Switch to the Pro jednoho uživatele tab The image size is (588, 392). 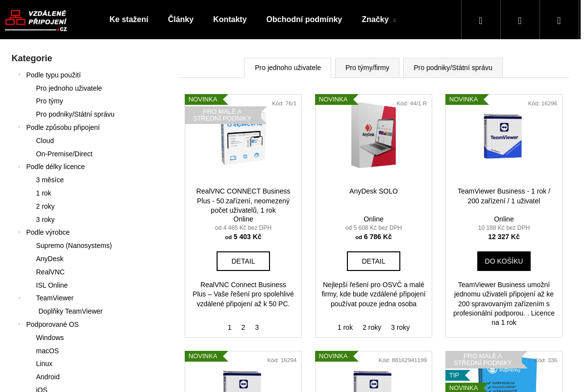tap(288, 68)
